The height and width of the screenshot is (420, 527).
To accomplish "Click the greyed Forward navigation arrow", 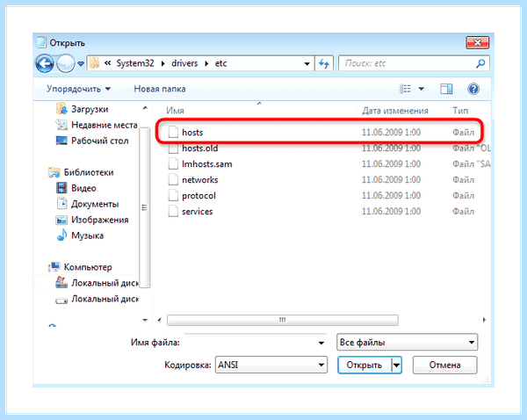I will 66,63.
